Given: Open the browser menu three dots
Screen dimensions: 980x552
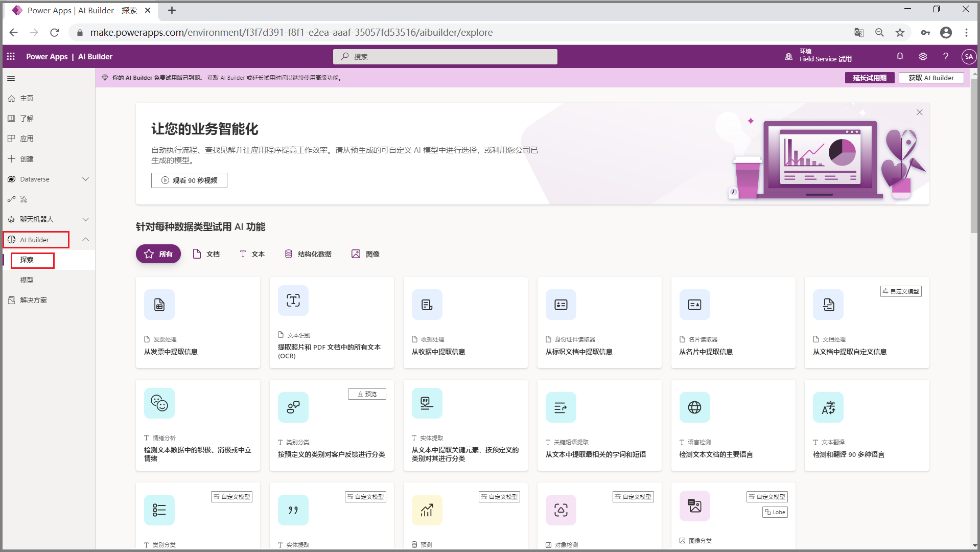Looking at the screenshot, I should click(x=966, y=33).
